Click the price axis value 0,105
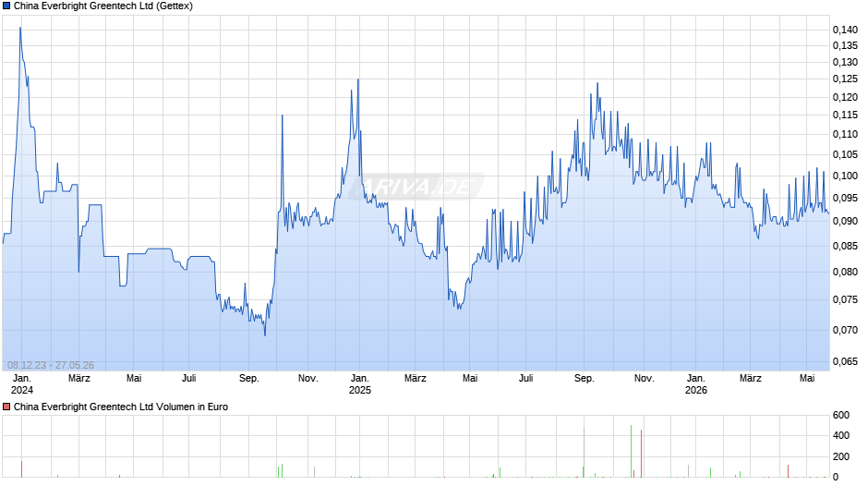 point(845,154)
